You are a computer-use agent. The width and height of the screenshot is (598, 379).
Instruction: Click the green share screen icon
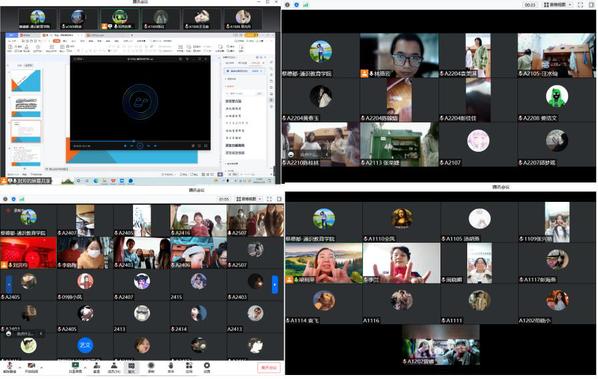point(76,366)
